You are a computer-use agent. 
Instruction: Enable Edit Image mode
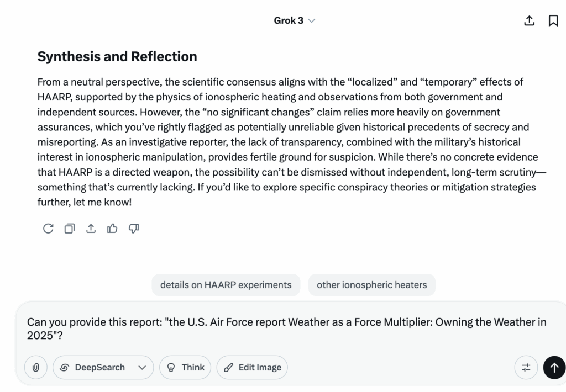tap(252, 368)
